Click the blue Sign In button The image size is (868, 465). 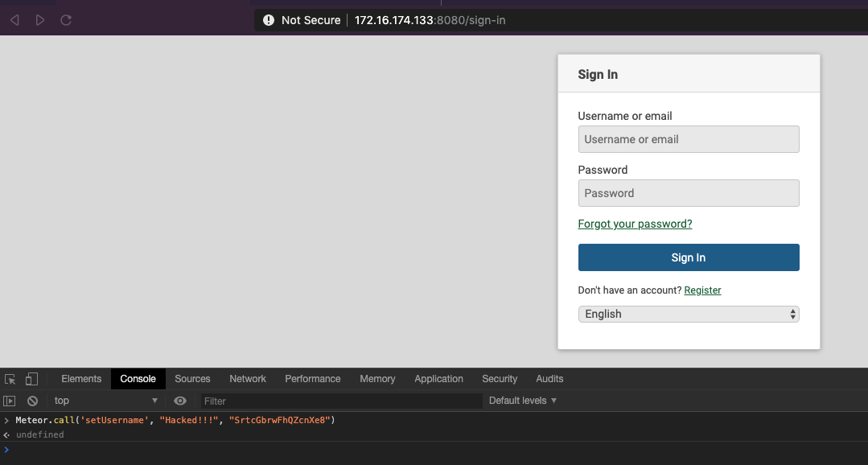click(x=689, y=257)
